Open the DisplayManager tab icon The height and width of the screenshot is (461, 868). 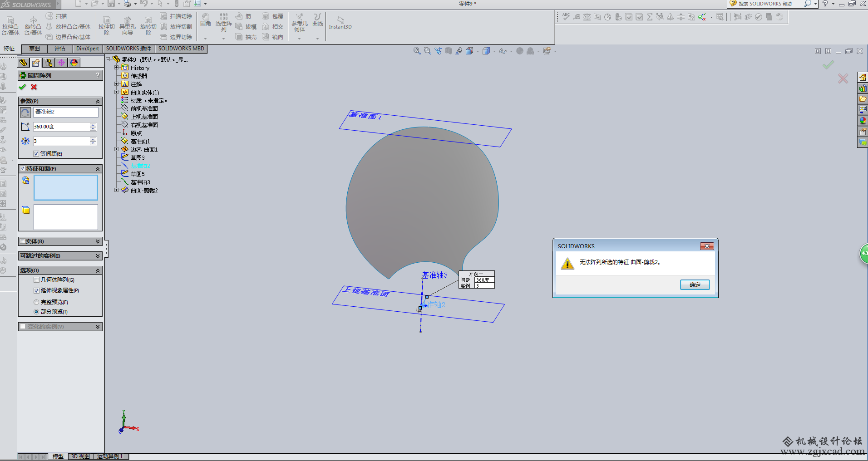tap(74, 63)
